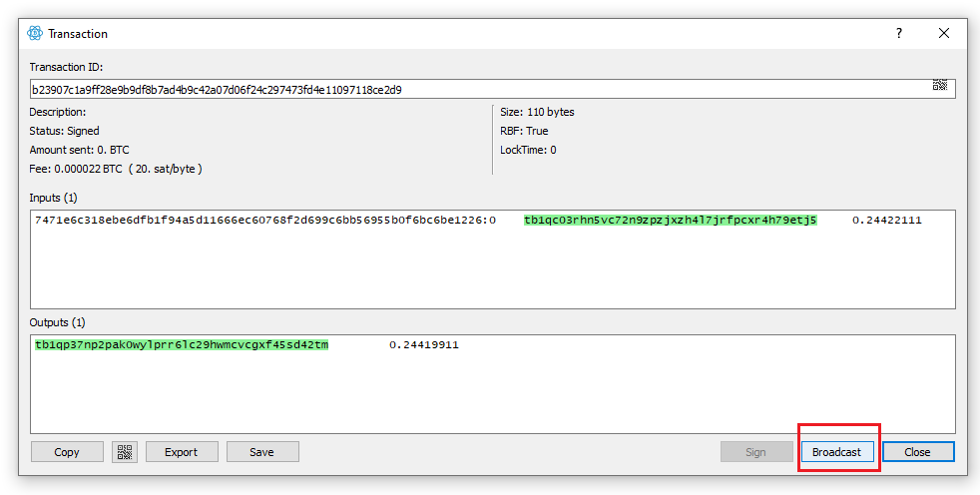Click the input transaction hash 7471e6c3...
The height and width of the screenshot is (495, 980).
coord(265,220)
